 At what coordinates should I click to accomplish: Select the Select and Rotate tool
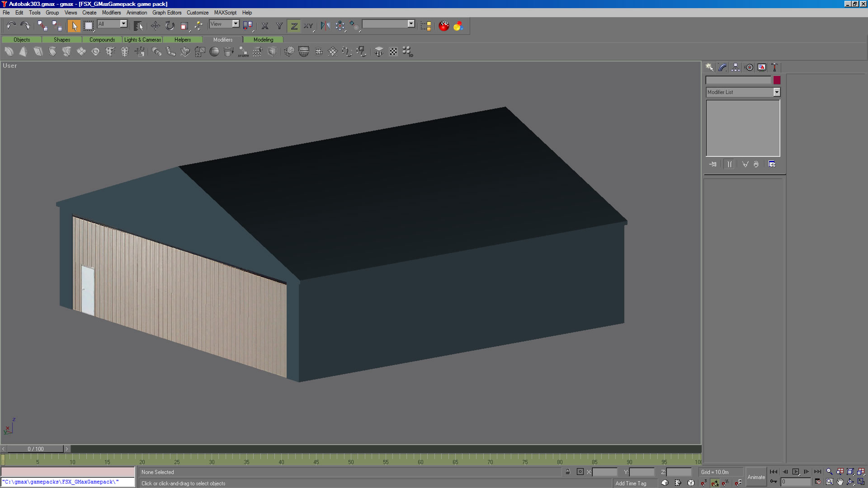[170, 26]
